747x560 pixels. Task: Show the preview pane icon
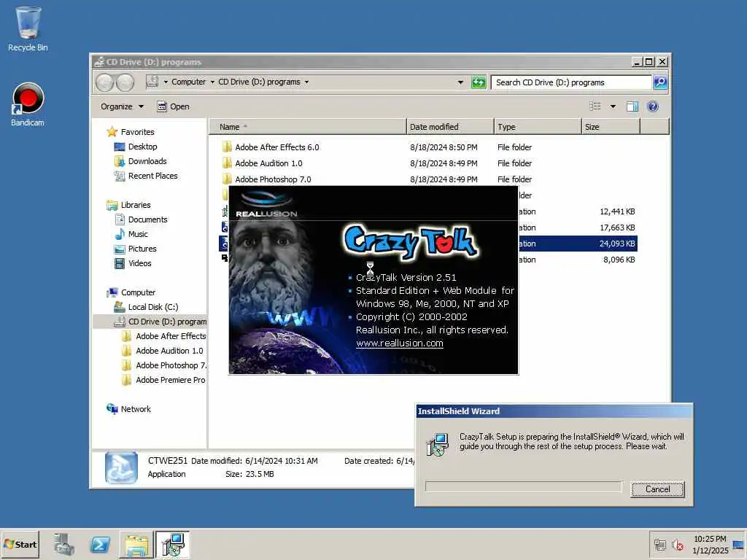click(x=632, y=106)
